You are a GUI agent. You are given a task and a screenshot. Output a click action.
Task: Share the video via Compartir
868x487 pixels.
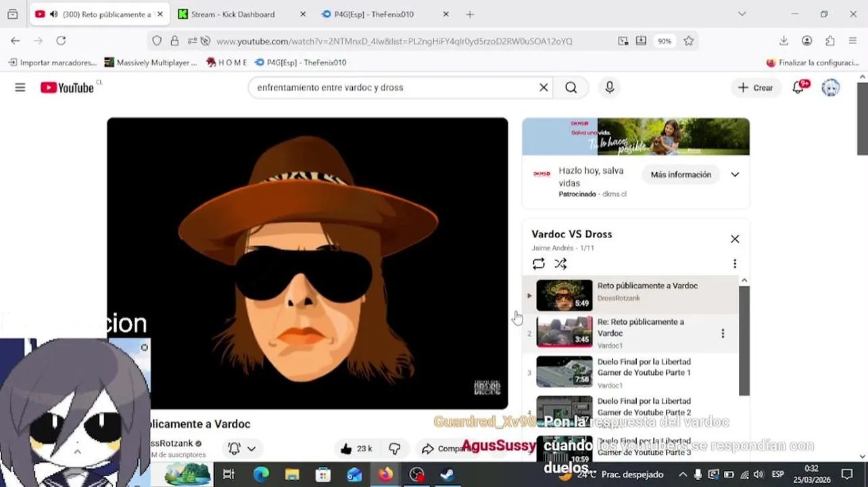[446, 448]
